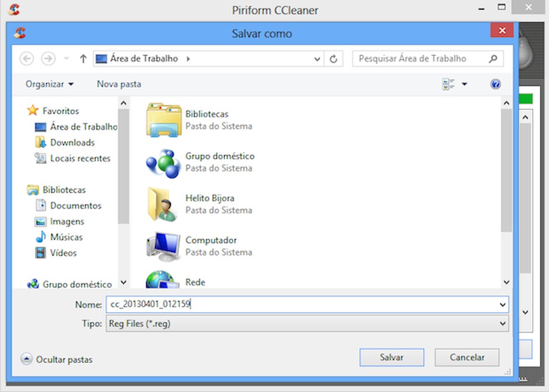549x392 pixels.
Task: Click the CCleaner logo in the dialog title
Action: coord(20,33)
